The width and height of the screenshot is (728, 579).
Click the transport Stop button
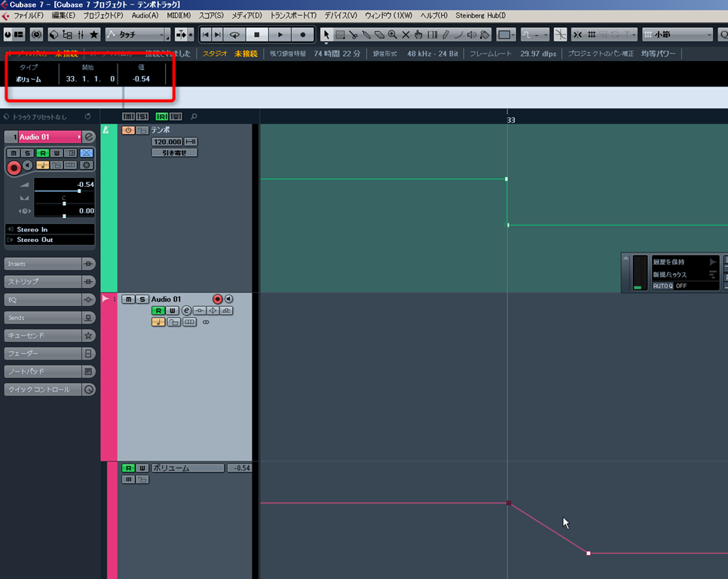(257, 35)
